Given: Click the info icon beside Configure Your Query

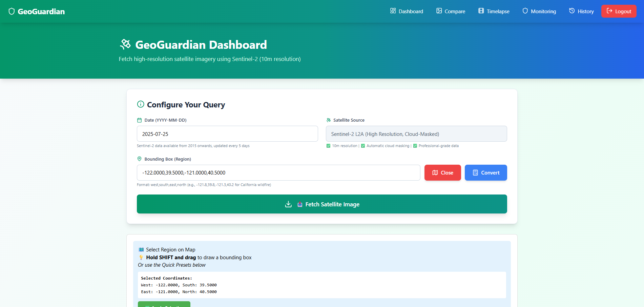Looking at the screenshot, I should pos(141,104).
